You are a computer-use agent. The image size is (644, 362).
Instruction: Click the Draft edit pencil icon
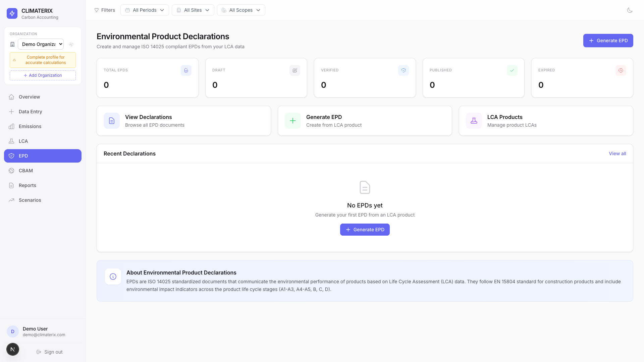[x=294, y=70]
